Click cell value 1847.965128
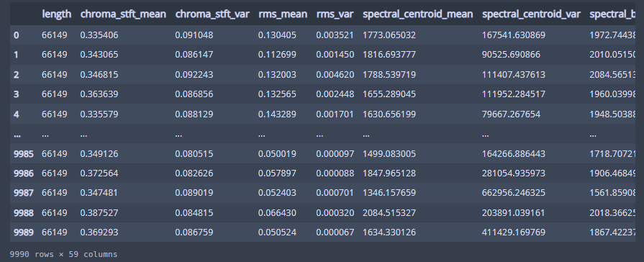The width and height of the screenshot is (644, 262). [389, 173]
